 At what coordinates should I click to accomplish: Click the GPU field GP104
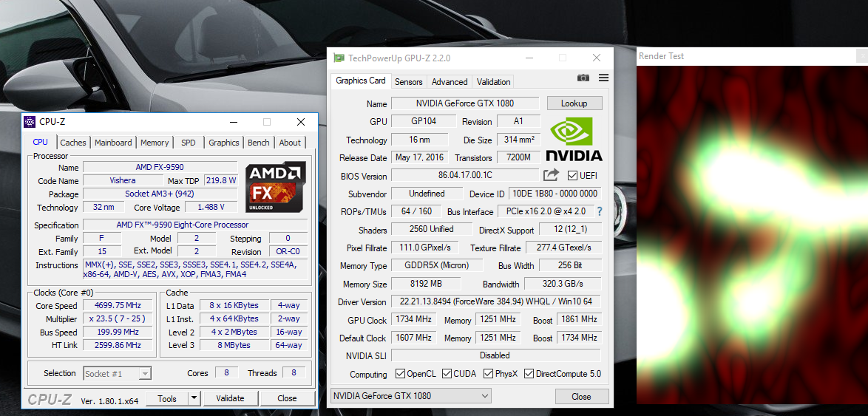(x=424, y=122)
